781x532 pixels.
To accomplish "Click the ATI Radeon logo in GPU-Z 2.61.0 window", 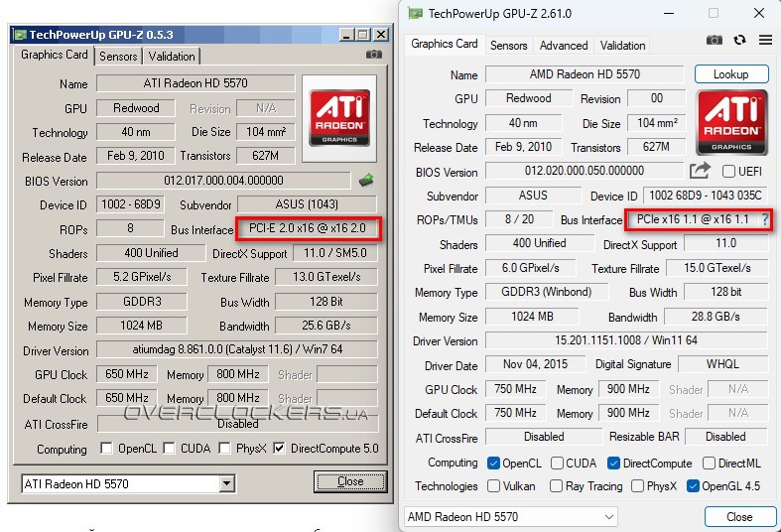I will pyautogui.click(x=731, y=122).
